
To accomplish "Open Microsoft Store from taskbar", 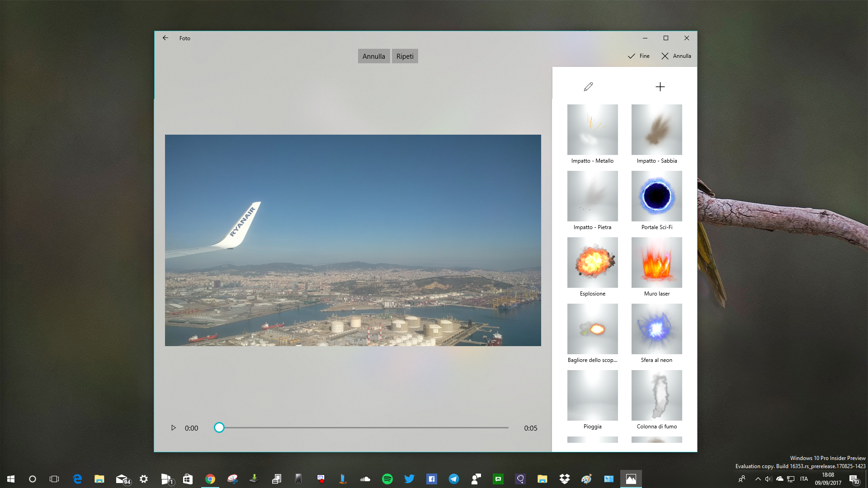I will tap(188, 479).
